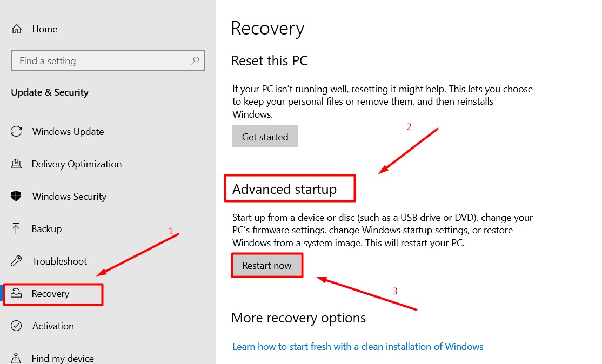The width and height of the screenshot is (602, 364).
Task: Select Backup in the sidebar
Action: point(46,228)
